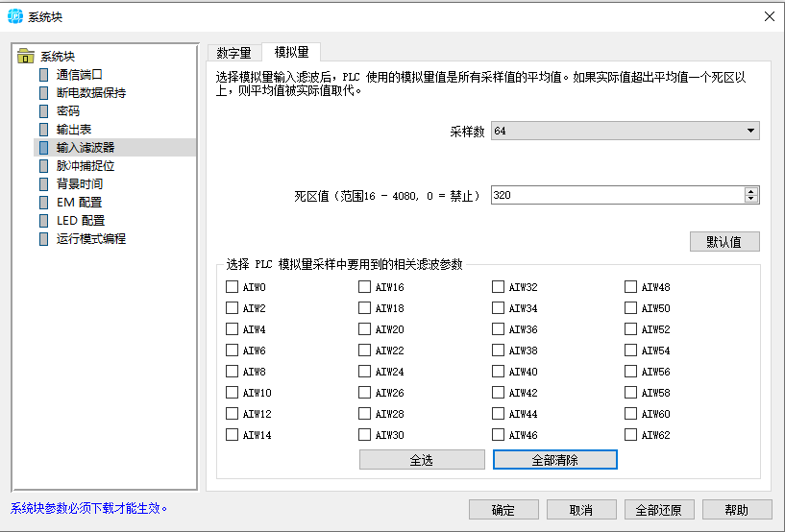This screenshot has width=785, height=532.
Task: Tick the AIW54 checkbox
Action: [631, 350]
